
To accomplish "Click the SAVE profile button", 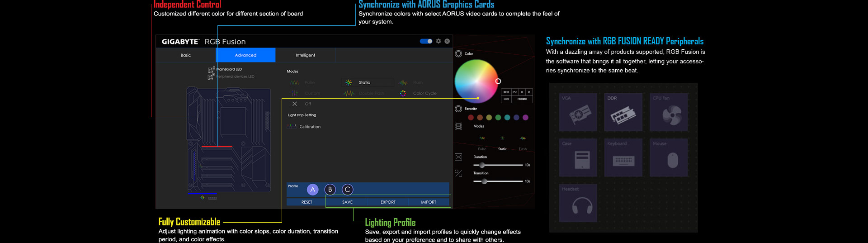I will pyautogui.click(x=347, y=202).
